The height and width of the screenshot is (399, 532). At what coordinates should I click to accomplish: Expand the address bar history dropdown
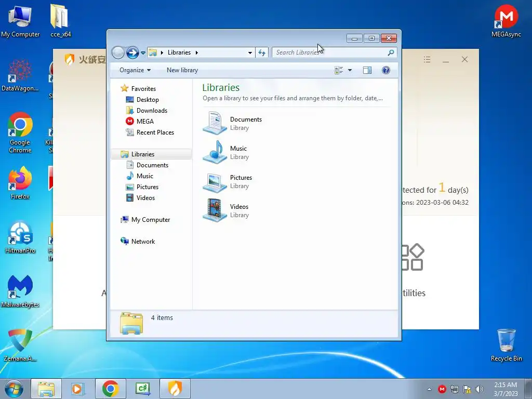(250, 52)
